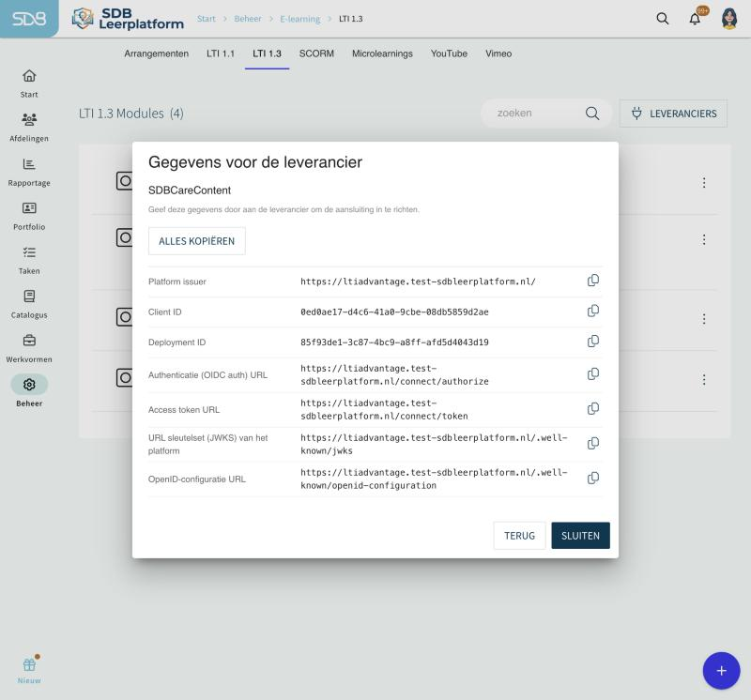Copy the Access token URL
The width and height of the screenshot is (751, 700).
[x=593, y=409]
